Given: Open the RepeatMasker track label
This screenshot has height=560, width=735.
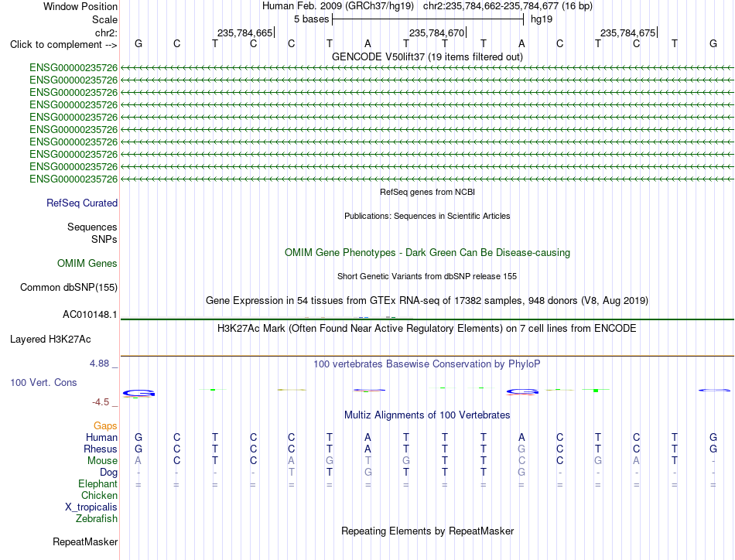Looking at the screenshot, I should (x=85, y=541).
